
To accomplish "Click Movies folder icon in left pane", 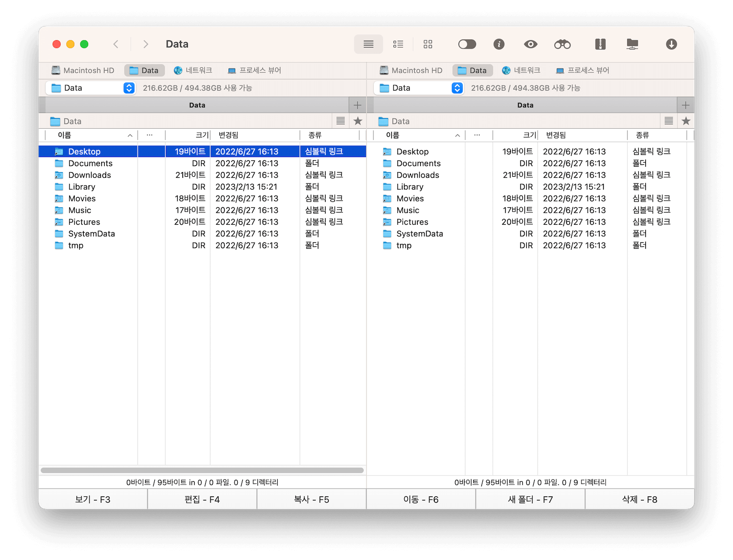I will point(59,198).
